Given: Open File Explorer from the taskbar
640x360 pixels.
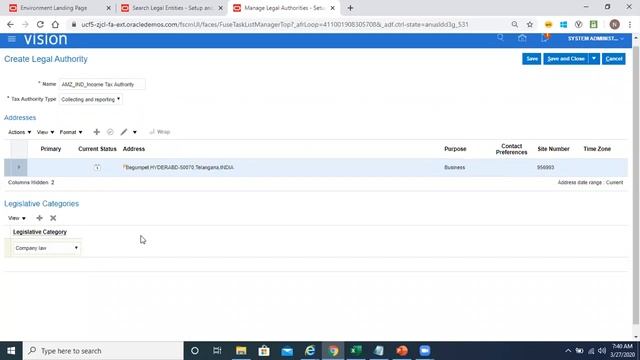Looking at the screenshot, I should pos(241,351).
